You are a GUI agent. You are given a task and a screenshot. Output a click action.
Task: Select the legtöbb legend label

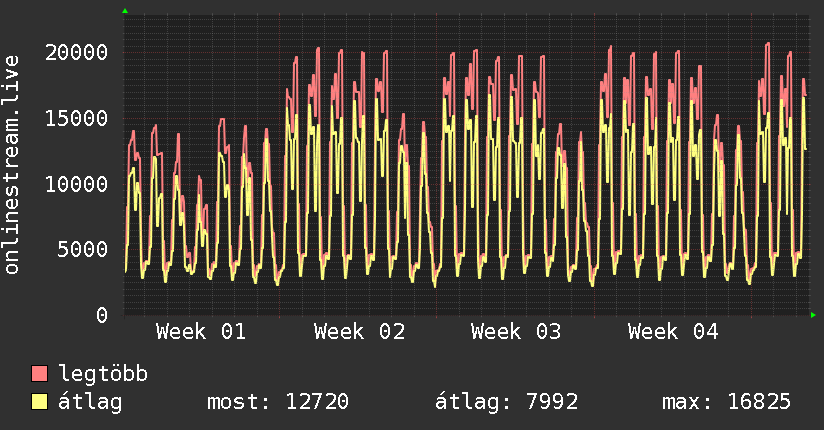pos(103,374)
